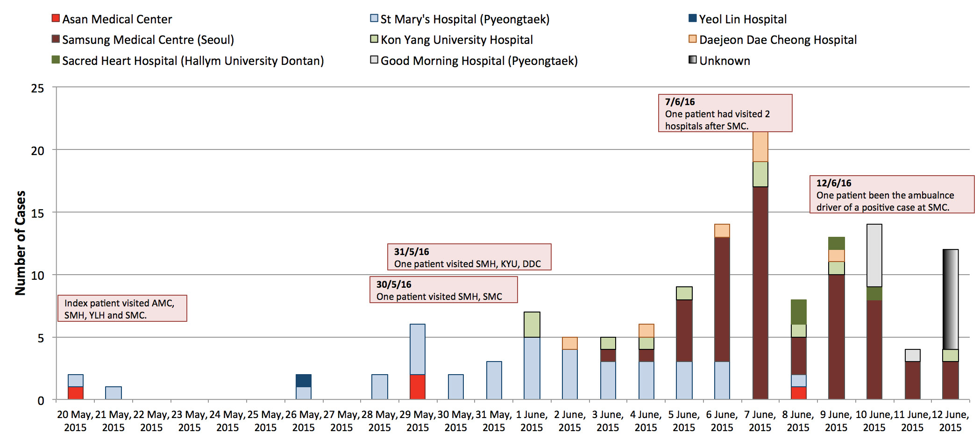The width and height of the screenshot is (980, 440).
Task: Select the 31/5/16 annotation box
Action: (x=469, y=257)
